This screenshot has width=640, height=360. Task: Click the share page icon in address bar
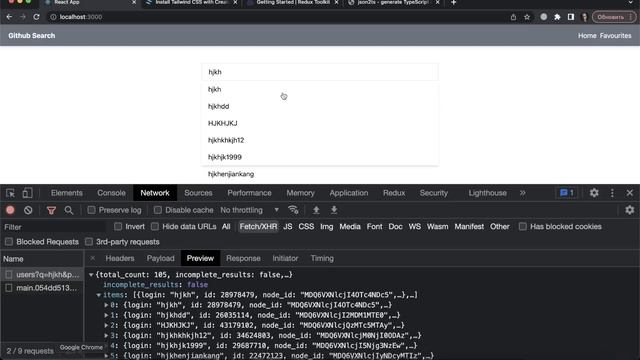(513, 17)
